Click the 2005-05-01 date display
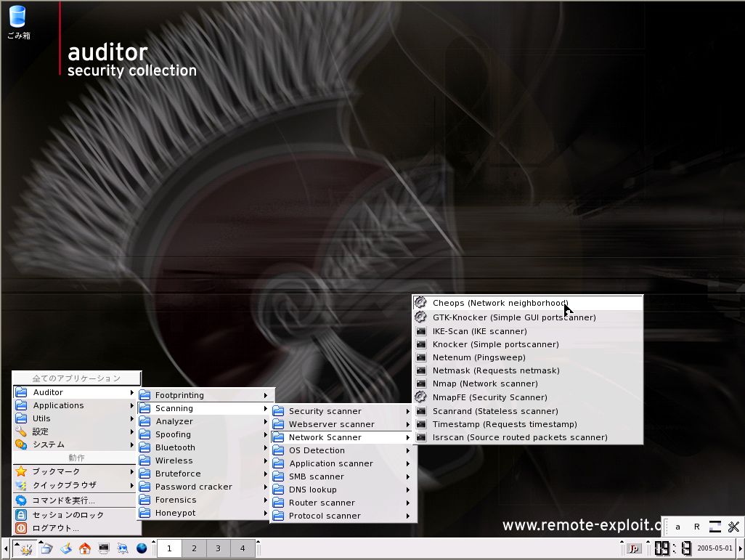Screen dimensions: 745x560 click(x=715, y=548)
